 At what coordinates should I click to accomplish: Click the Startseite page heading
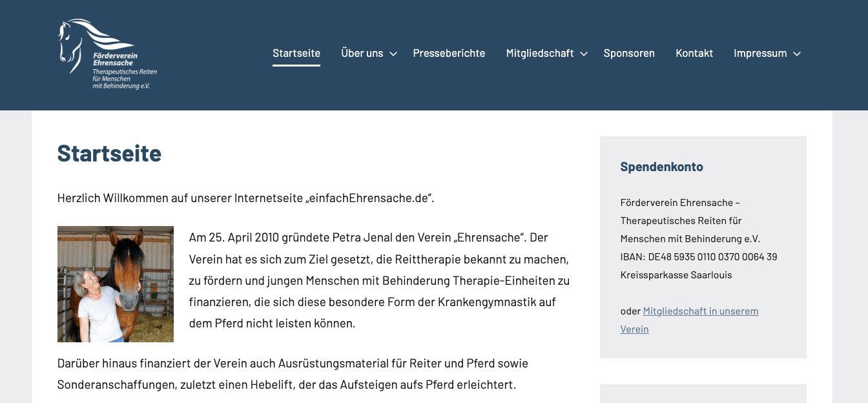[x=109, y=154]
